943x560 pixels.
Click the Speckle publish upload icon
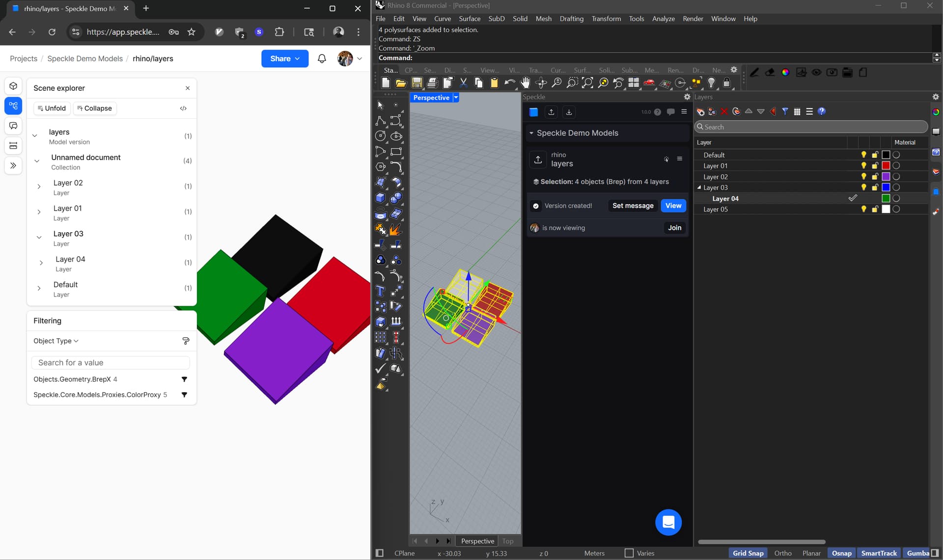click(551, 112)
